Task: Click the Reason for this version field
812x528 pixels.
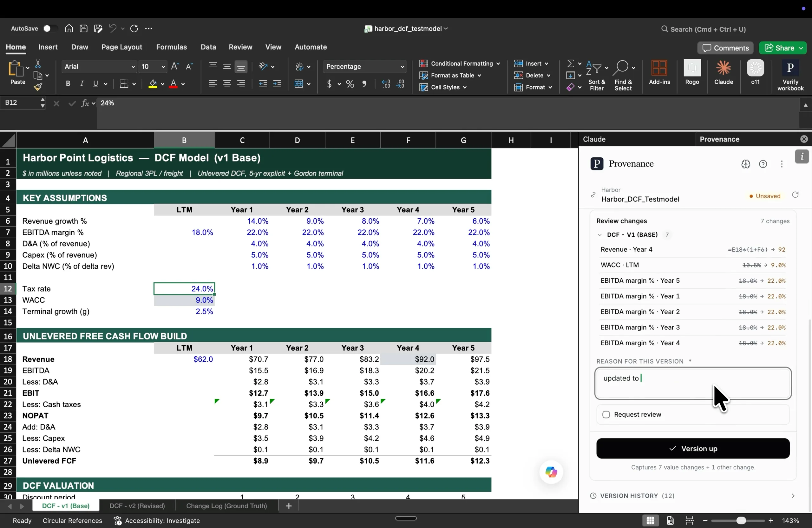Action: pyautogui.click(x=693, y=383)
